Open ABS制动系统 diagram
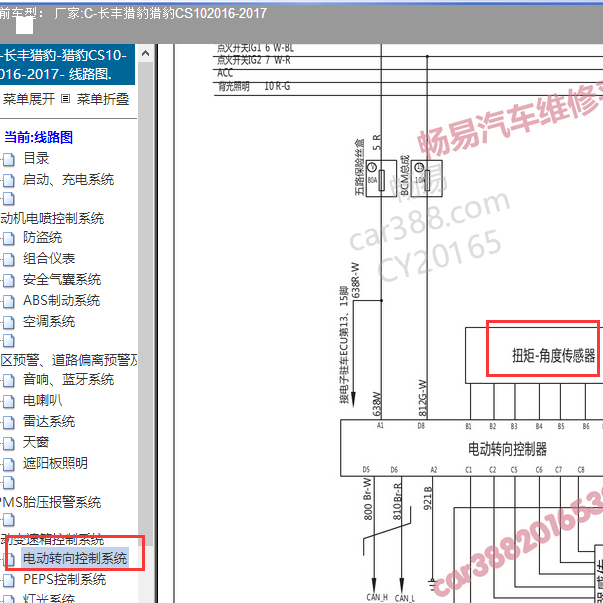 (62, 300)
